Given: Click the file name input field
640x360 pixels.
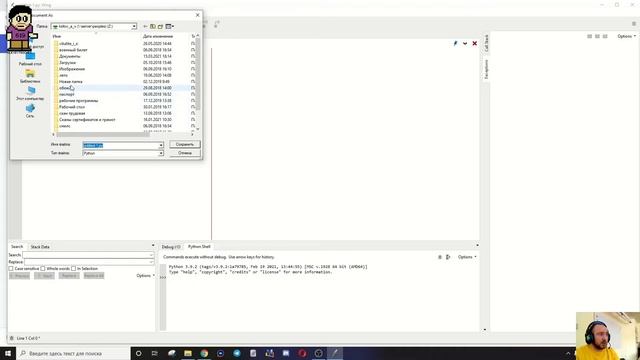Looking at the screenshot, I should (x=120, y=145).
